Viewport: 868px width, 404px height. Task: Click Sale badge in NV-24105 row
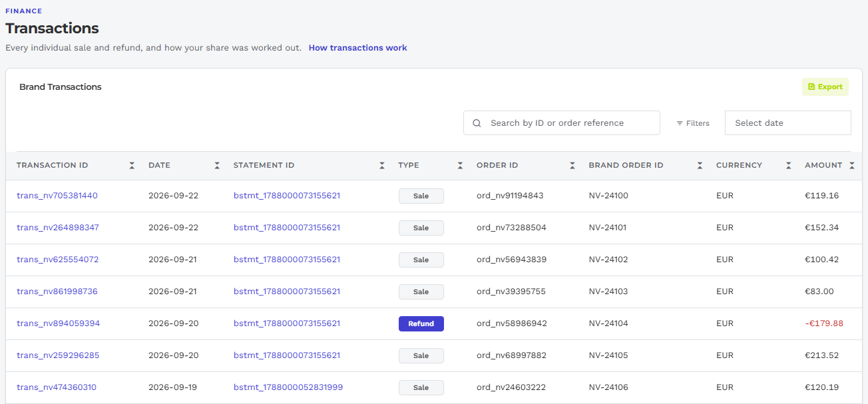click(421, 355)
